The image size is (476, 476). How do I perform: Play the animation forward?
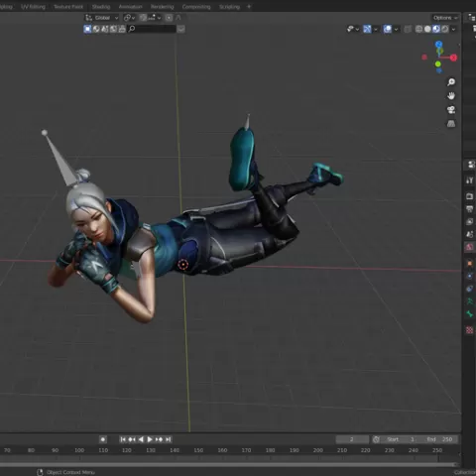point(150,439)
